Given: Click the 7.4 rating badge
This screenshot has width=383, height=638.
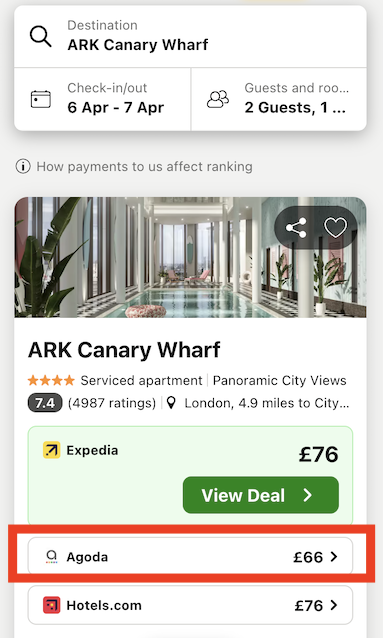Looking at the screenshot, I should pyautogui.click(x=45, y=403).
